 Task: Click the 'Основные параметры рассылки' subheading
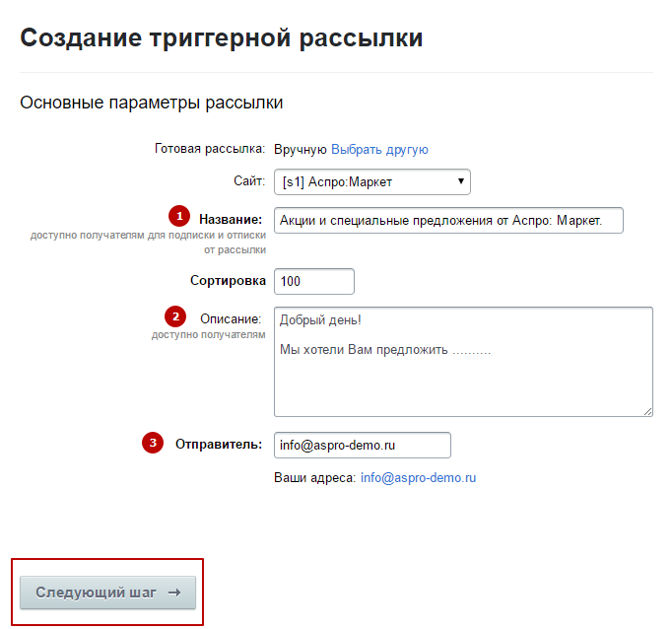click(152, 103)
